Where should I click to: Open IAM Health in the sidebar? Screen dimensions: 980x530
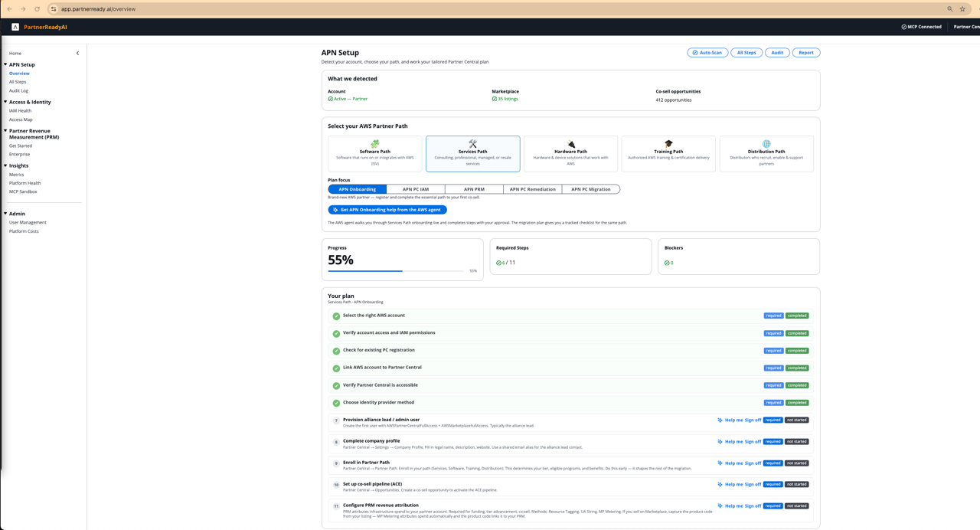click(x=20, y=111)
